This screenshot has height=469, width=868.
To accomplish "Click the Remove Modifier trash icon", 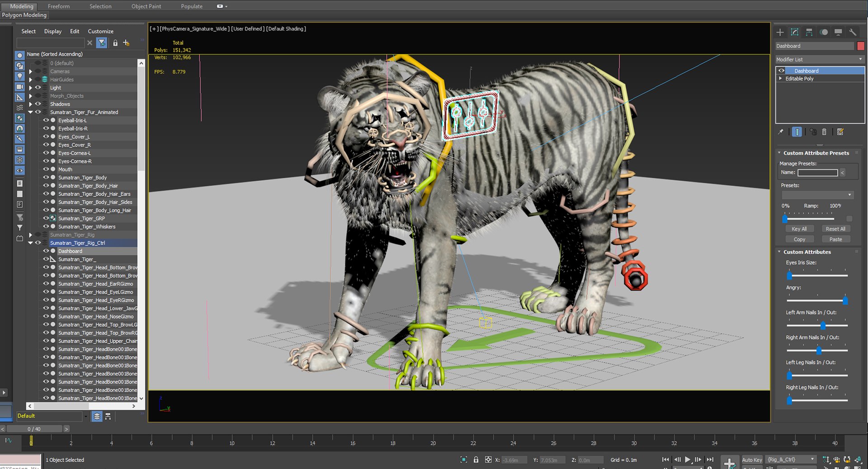I will (x=824, y=131).
